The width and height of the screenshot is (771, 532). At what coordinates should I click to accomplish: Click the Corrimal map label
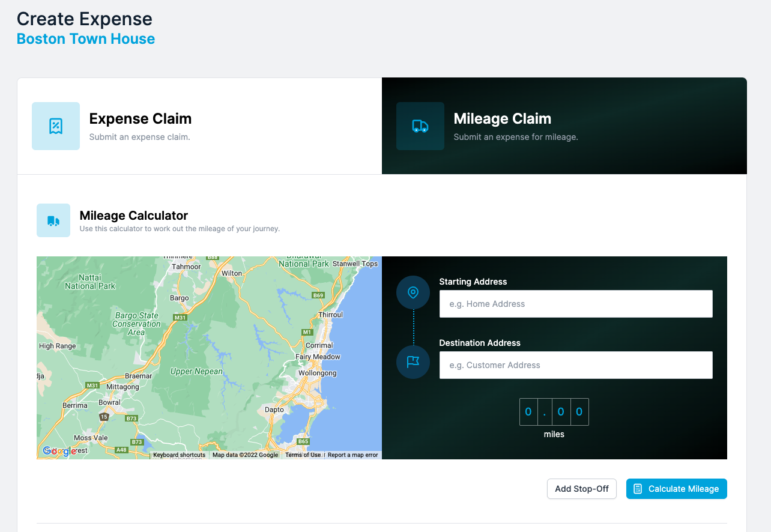(x=319, y=345)
